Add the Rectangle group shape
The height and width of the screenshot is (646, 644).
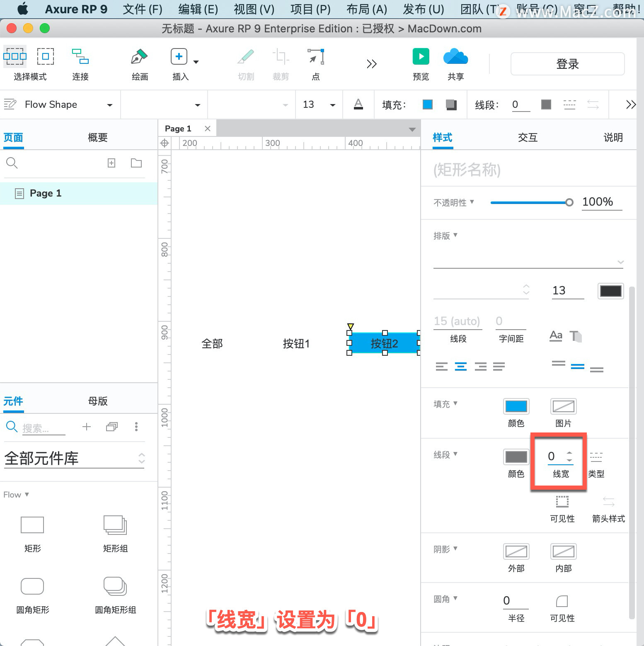tap(115, 525)
